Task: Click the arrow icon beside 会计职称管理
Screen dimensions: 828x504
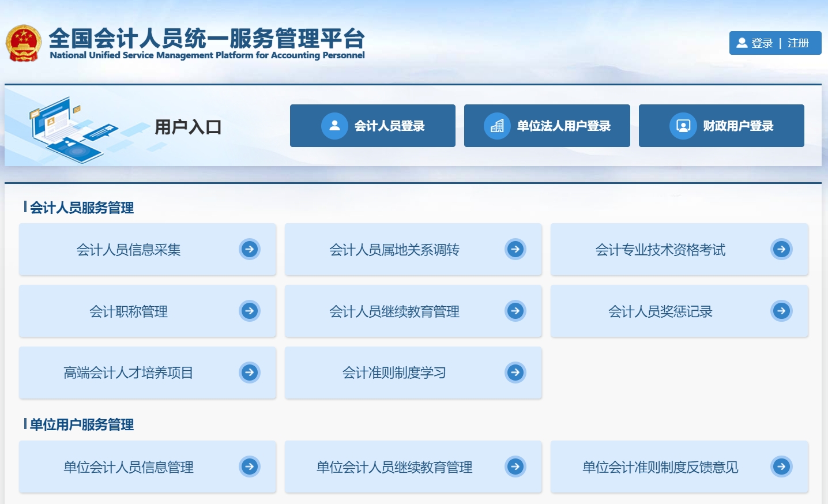Action: [250, 311]
